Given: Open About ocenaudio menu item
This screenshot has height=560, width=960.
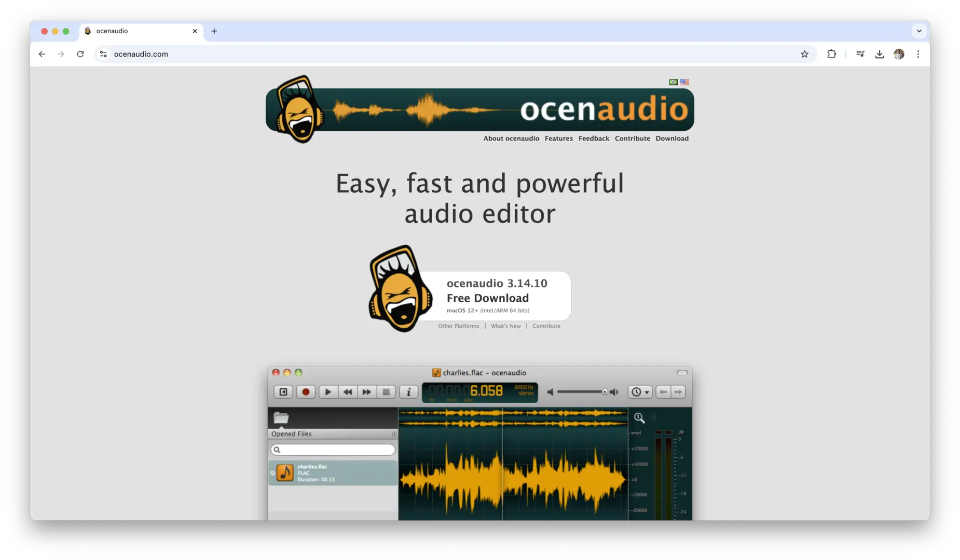Looking at the screenshot, I should 511,138.
